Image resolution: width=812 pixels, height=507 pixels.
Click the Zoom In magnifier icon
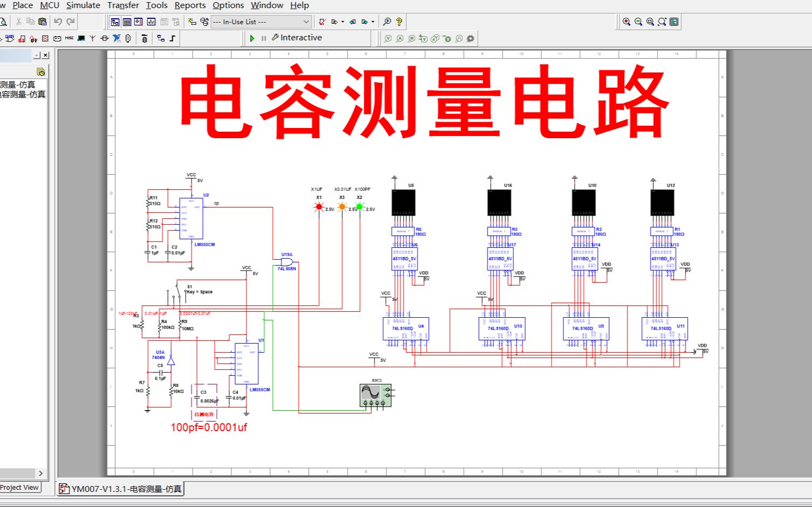pyautogui.click(x=627, y=22)
